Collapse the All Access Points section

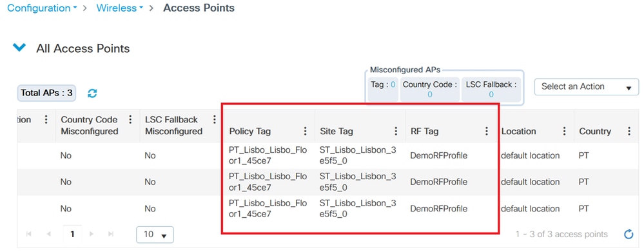coord(19,48)
